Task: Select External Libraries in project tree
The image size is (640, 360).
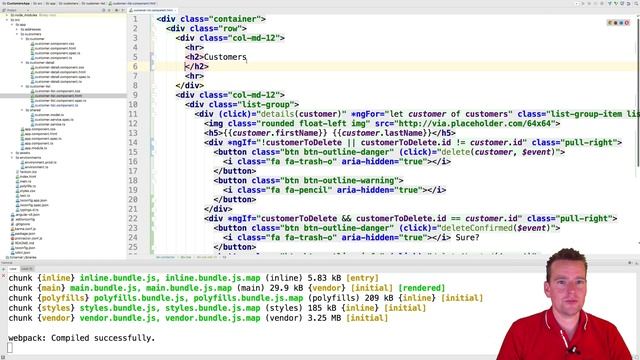Action: click(x=21, y=257)
